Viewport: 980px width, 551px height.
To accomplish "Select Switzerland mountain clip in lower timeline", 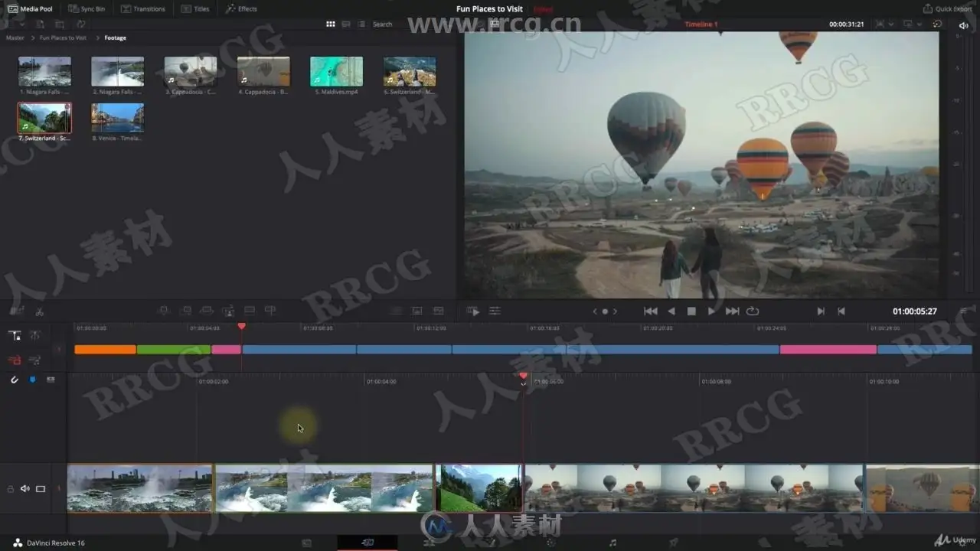I will 479,488.
